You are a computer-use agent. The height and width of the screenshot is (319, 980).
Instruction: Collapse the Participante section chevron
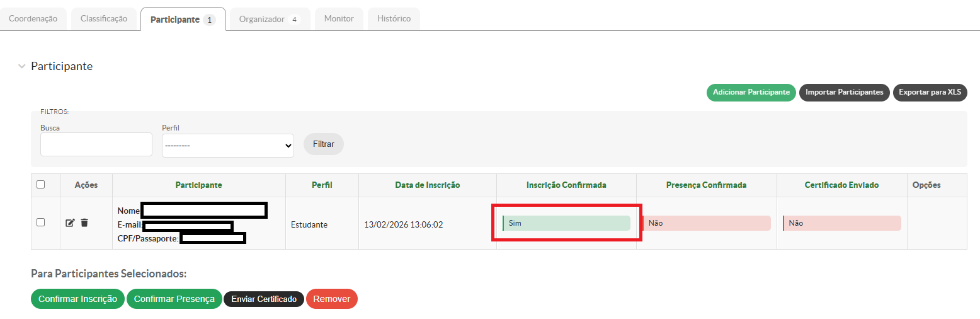coord(22,66)
